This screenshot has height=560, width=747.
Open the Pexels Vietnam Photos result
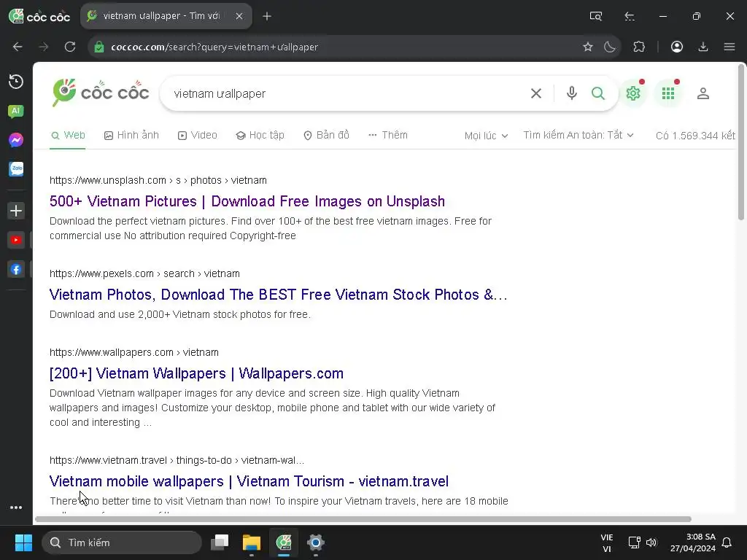pyautogui.click(x=278, y=295)
